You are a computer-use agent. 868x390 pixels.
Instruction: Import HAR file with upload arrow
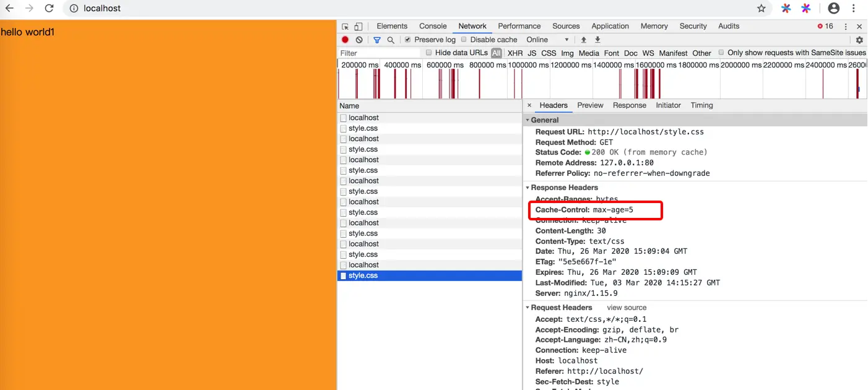click(583, 40)
